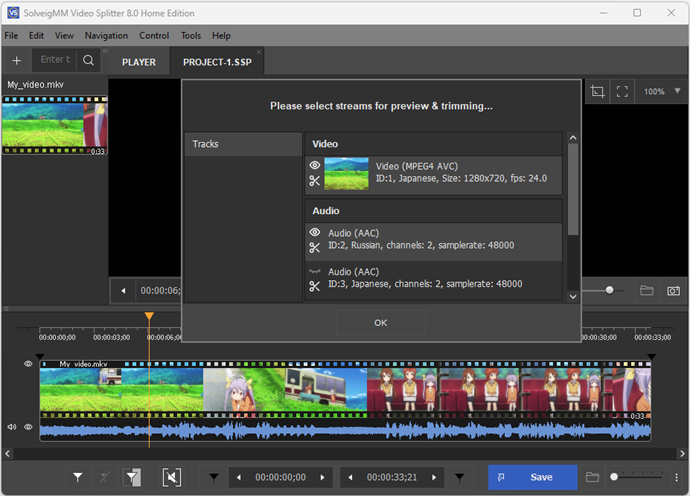The height and width of the screenshot is (496, 690).
Task: Close the PROJECT-1.SSP tab
Action: 259,52
